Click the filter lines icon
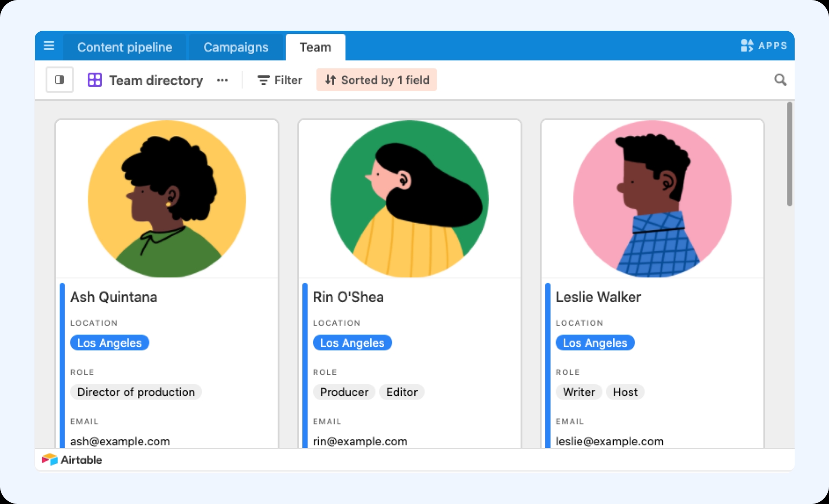 (x=264, y=80)
